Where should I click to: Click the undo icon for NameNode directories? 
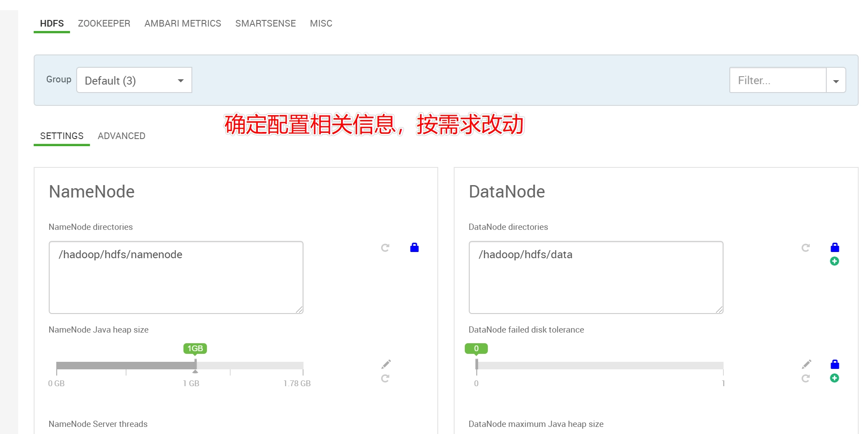(x=385, y=248)
